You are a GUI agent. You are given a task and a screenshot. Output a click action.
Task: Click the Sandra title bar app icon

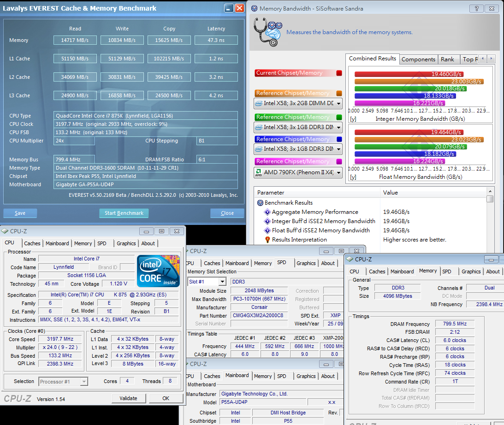[x=254, y=9]
